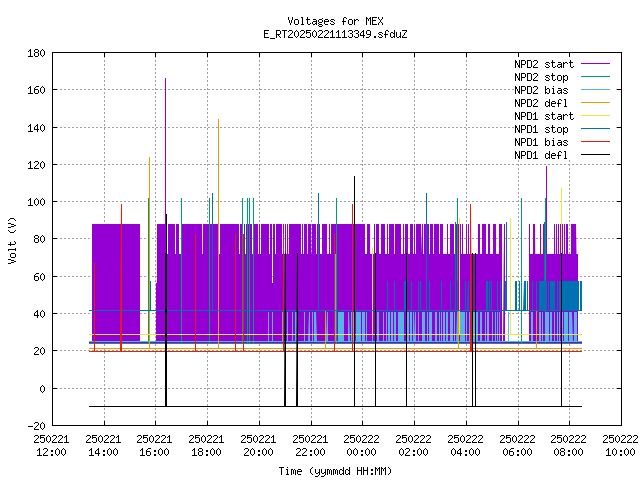Click the x-axis tick label 250222 00:00

(362, 446)
